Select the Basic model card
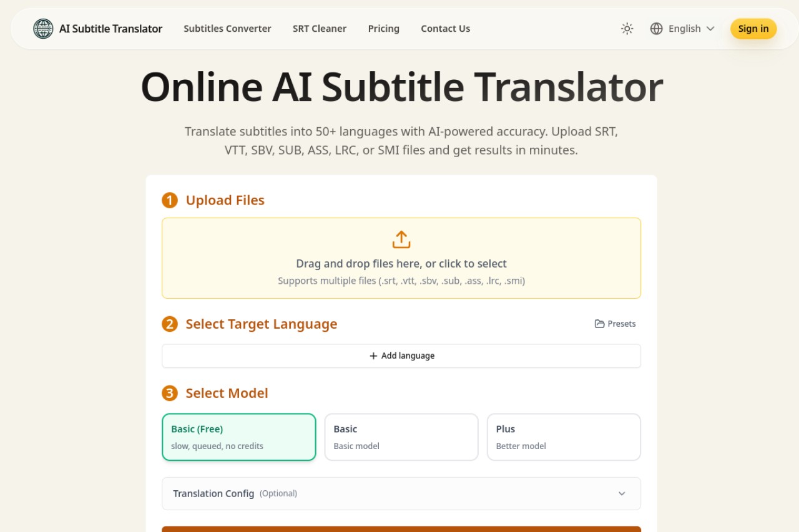The height and width of the screenshot is (532, 799). pyautogui.click(x=401, y=437)
